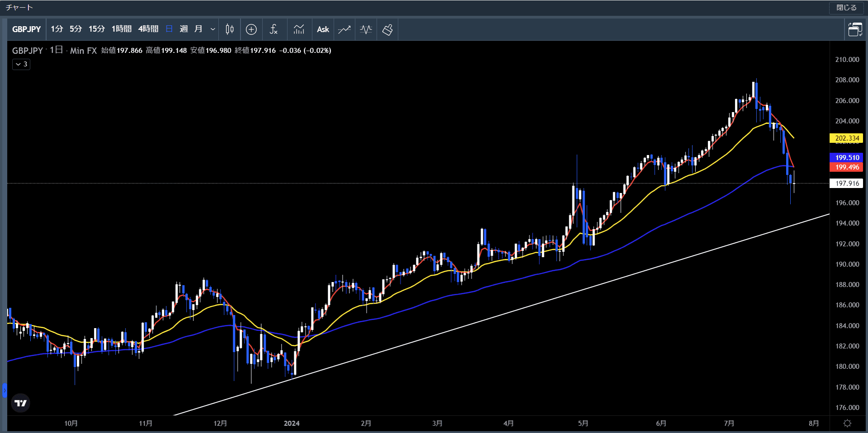Click the yellow 202.334 price label
The width and height of the screenshot is (868, 433).
click(847, 138)
